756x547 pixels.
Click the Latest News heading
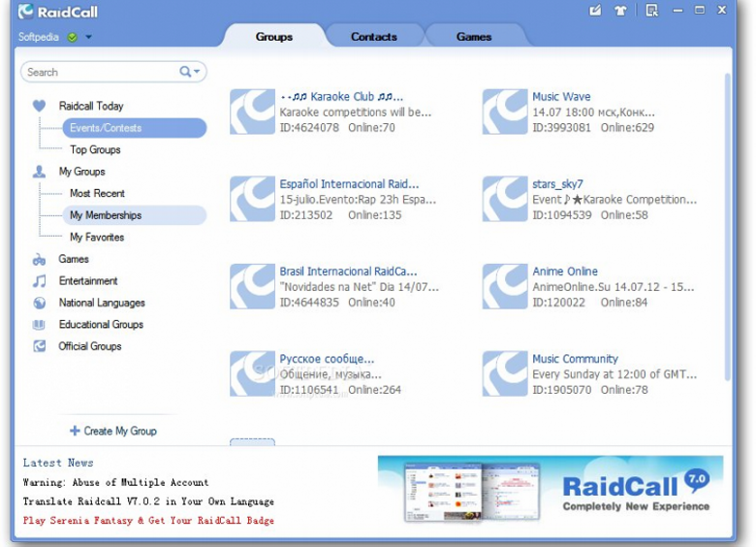tap(58, 463)
